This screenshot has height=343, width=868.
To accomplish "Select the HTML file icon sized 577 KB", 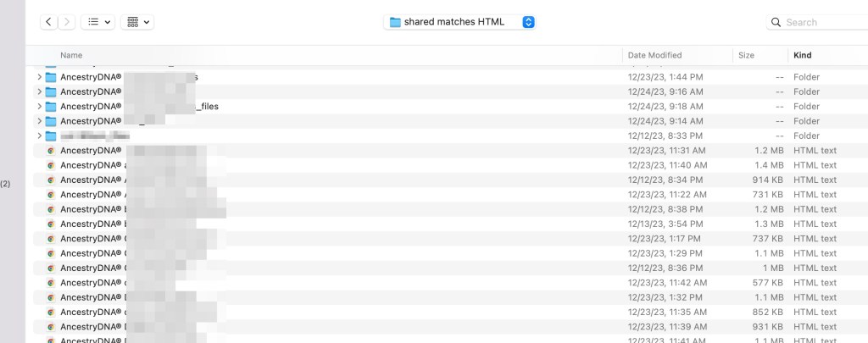I will coord(51,283).
